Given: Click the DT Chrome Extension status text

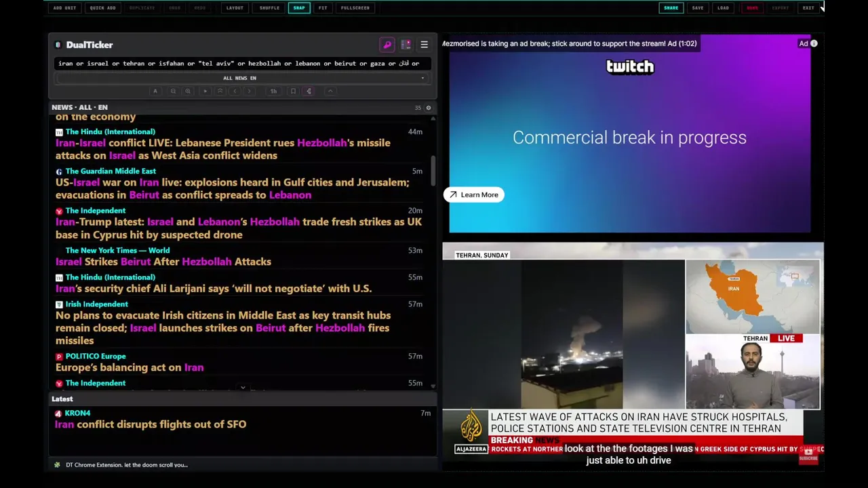Looking at the screenshot, I should [x=127, y=465].
